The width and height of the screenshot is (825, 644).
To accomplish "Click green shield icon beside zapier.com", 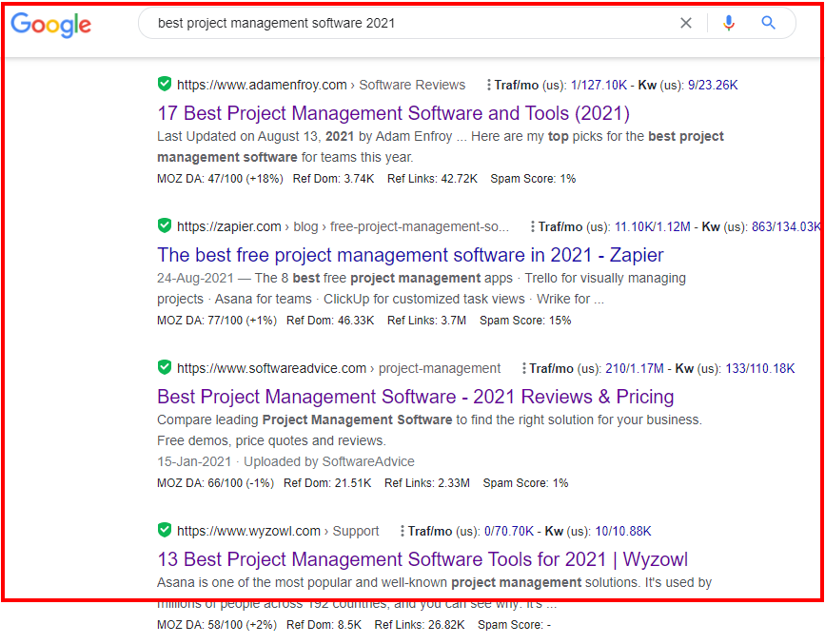I will (165, 225).
